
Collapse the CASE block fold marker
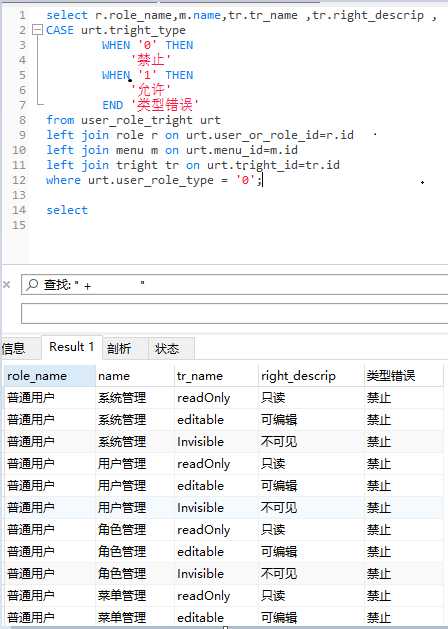(37, 30)
